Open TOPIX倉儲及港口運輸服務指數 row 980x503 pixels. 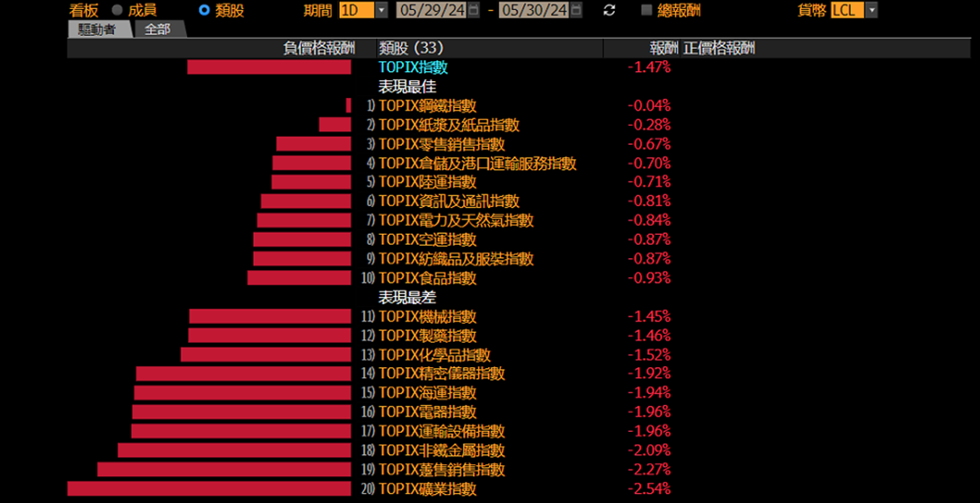pos(477,163)
